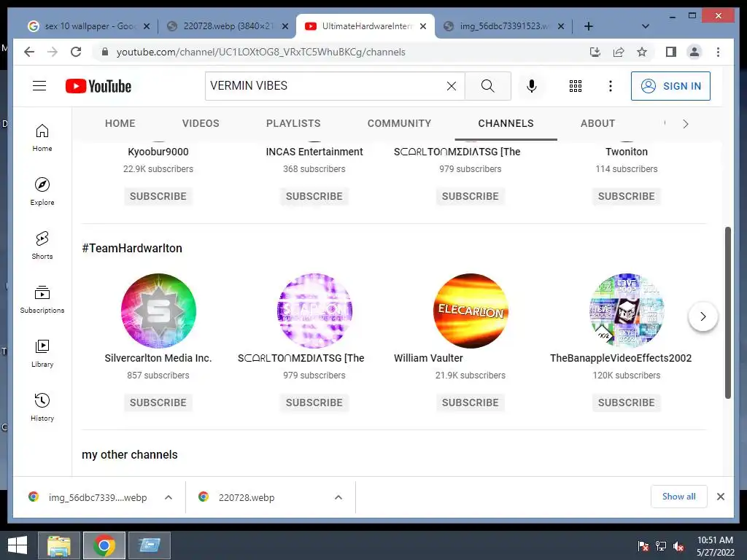Click Show all downloads
The width and height of the screenshot is (747, 560).
(679, 497)
